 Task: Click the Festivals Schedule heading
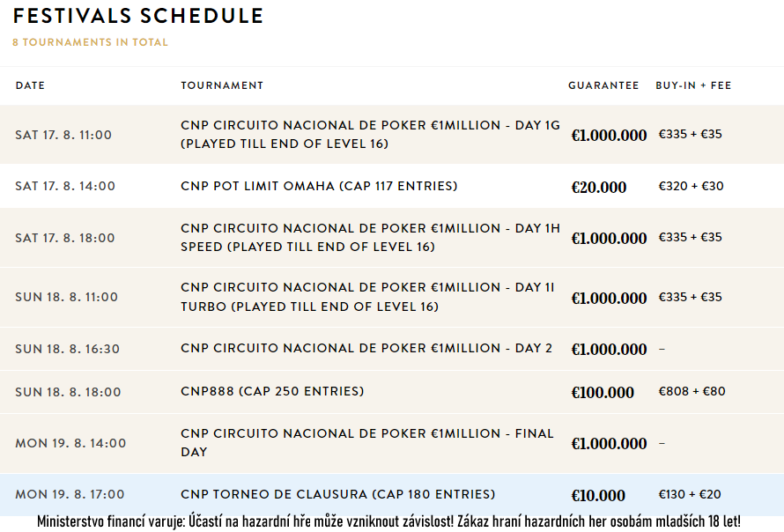[x=138, y=16]
